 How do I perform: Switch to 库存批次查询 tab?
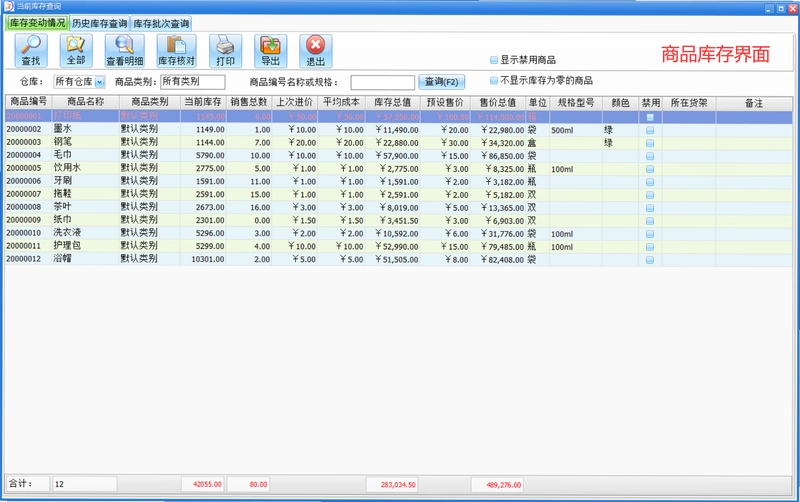pos(161,23)
